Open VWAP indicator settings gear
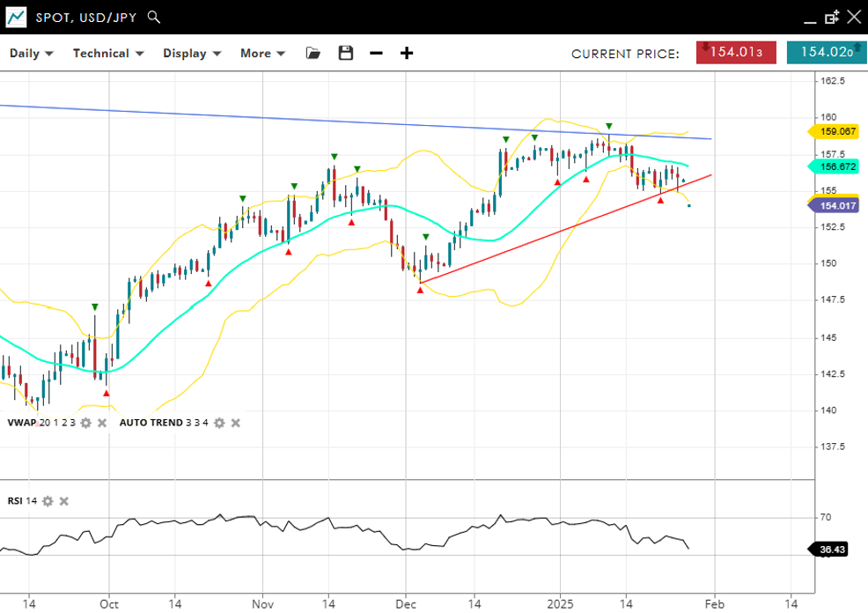The height and width of the screenshot is (613, 868). click(x=85, y=423)
